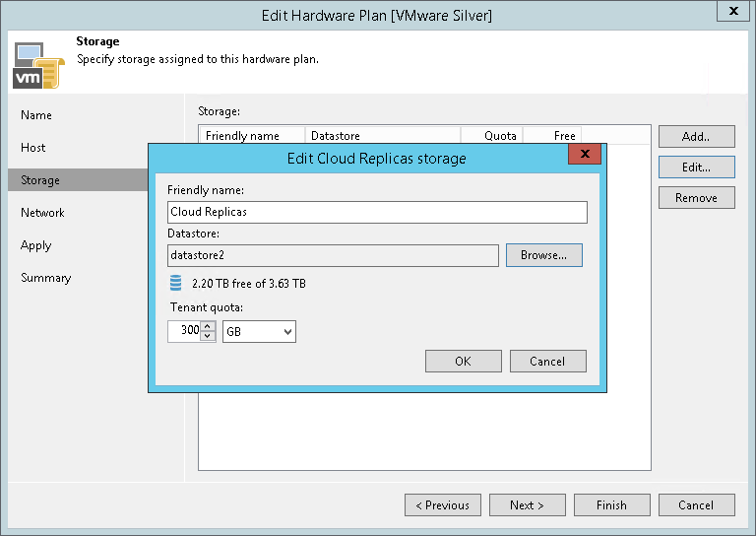Close the Edit Cloud Replicas storage dialog
Viewport: 756px width, 536px height.
(585, 154)
